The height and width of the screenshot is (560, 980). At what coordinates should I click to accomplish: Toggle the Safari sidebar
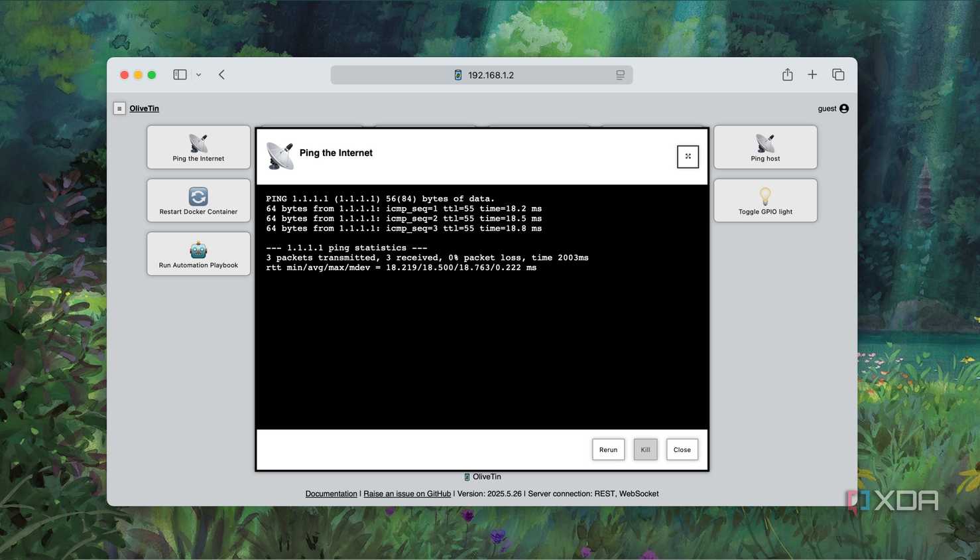click(180, 74)
